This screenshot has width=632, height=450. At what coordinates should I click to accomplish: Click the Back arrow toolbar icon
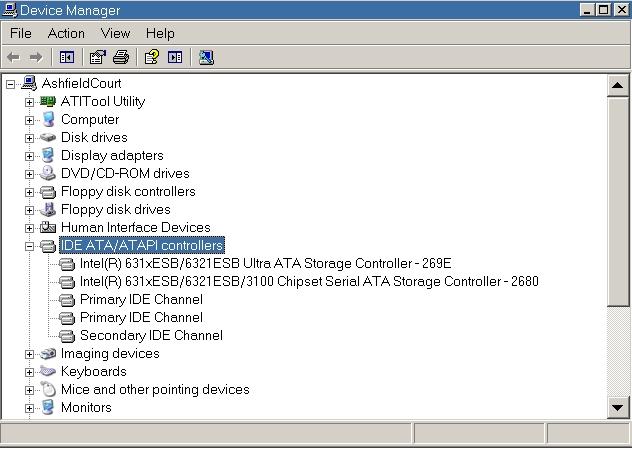pyautogui.click(x=13, y=57)
